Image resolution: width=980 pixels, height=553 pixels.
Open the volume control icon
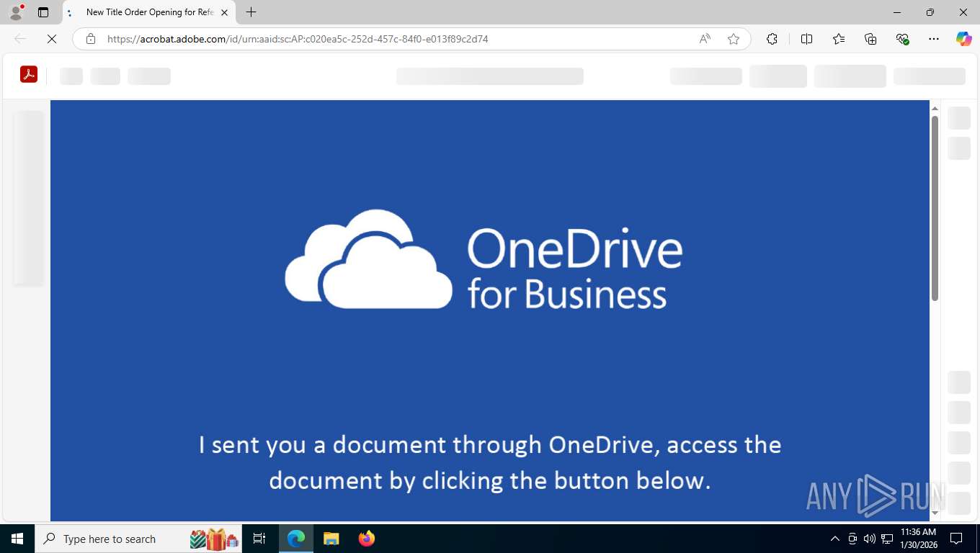click(x=870, y=539)
